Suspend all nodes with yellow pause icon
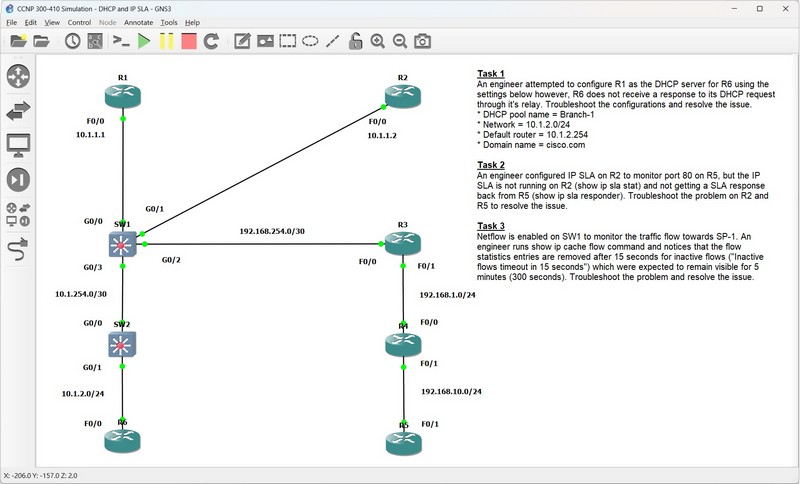Viewport: 800px width, 484px height. 166,41
